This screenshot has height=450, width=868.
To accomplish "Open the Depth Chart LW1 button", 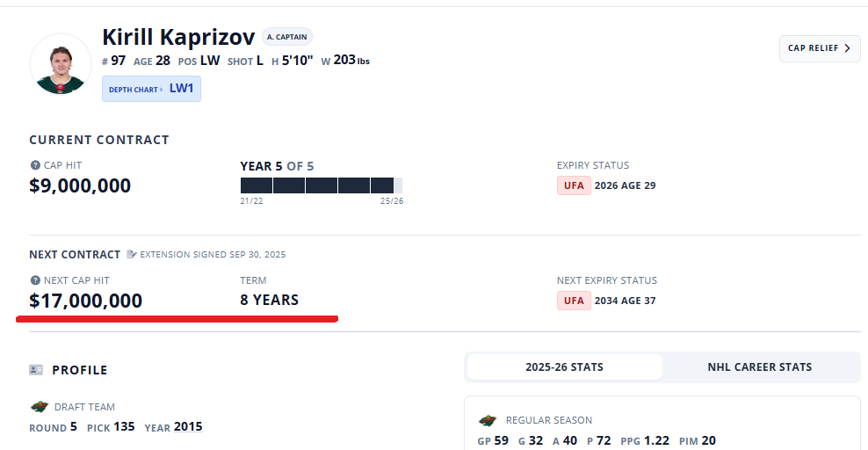I will click(151, 89).
